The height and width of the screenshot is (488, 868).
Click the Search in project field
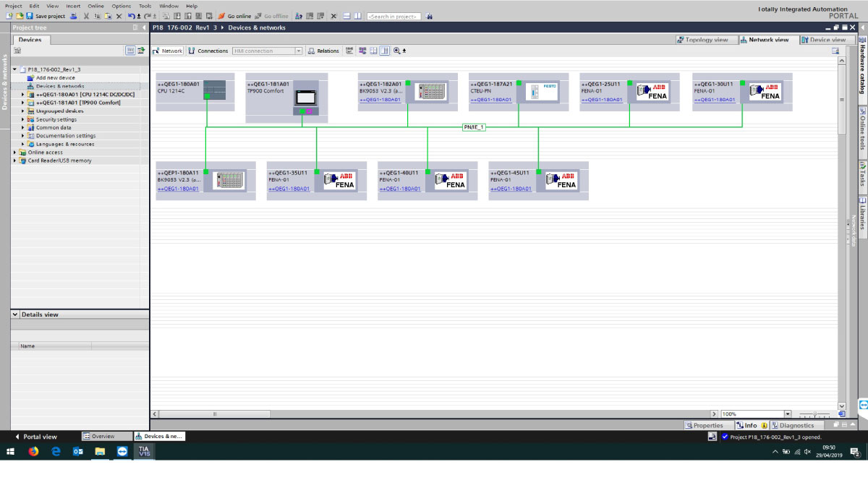[393, 16]
